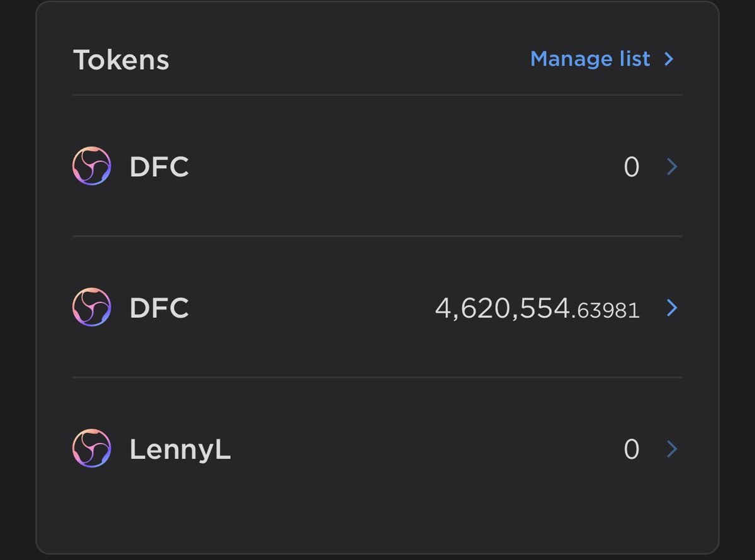Click empty space in first DFC row middle
Viewport: 755px width, 560px height.
pyautogui.click(x=403, y=167)
